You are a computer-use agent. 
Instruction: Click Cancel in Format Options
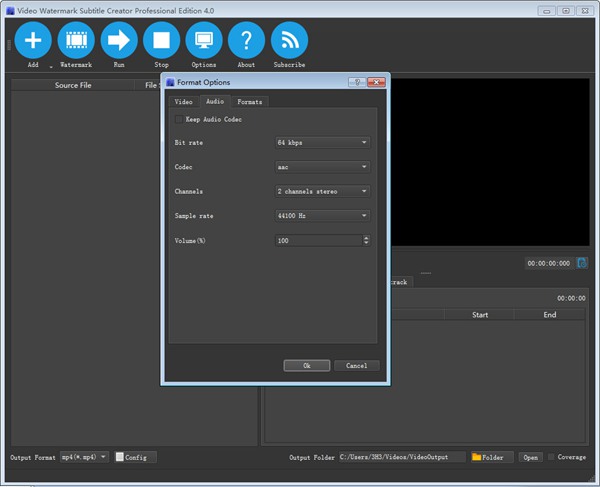(357, 366)
